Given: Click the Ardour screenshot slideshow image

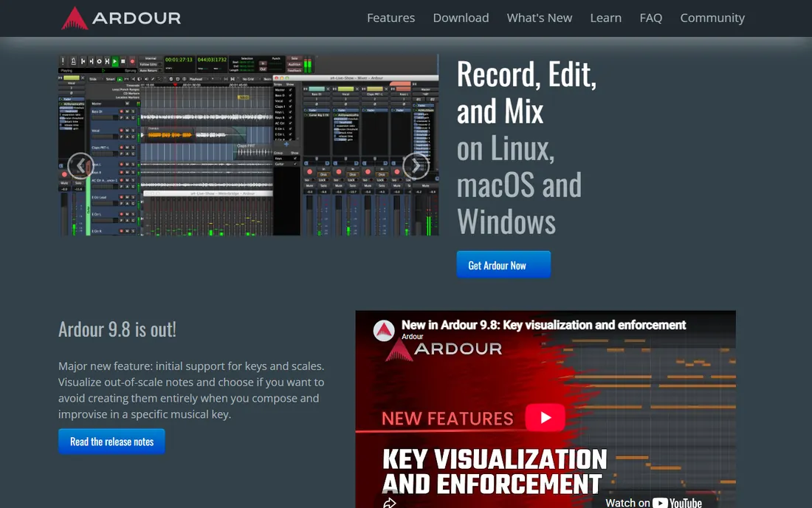Looking at the screenshot, I should click(x=249, y=145).
